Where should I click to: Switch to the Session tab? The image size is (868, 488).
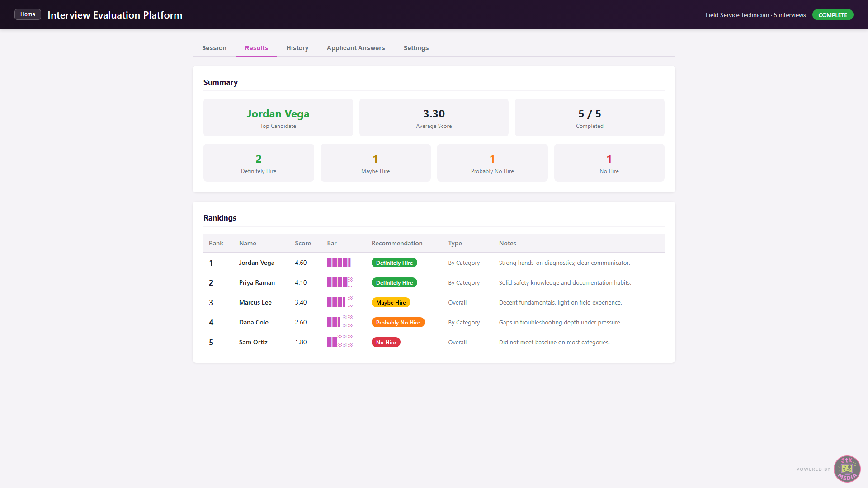214,48
